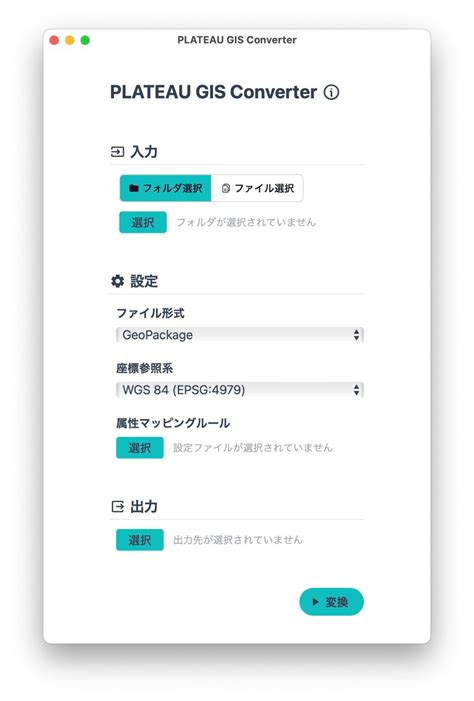Start conversion with the 変換 button

pos(331,602)
